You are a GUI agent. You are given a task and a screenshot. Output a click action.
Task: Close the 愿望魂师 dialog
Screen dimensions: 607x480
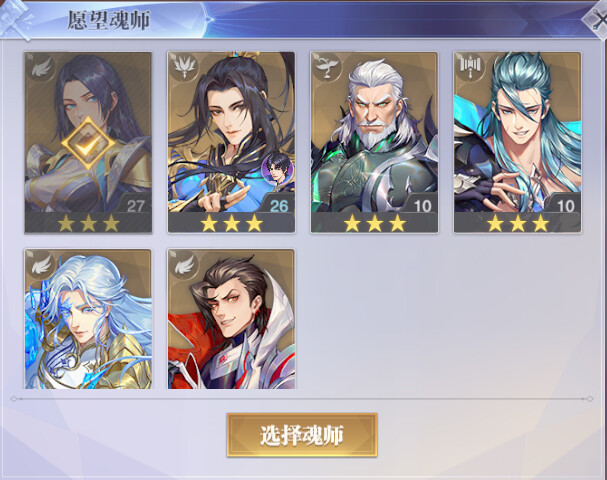(597, 19)
